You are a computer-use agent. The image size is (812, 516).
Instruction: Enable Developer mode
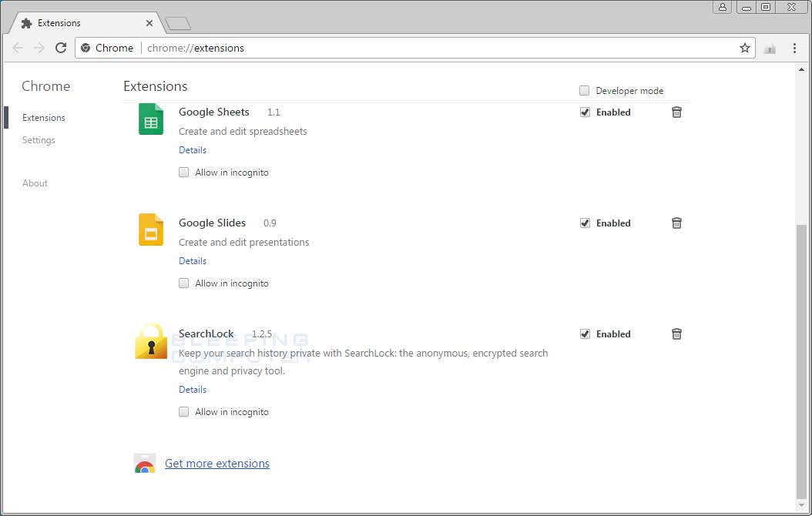(585, 90)
